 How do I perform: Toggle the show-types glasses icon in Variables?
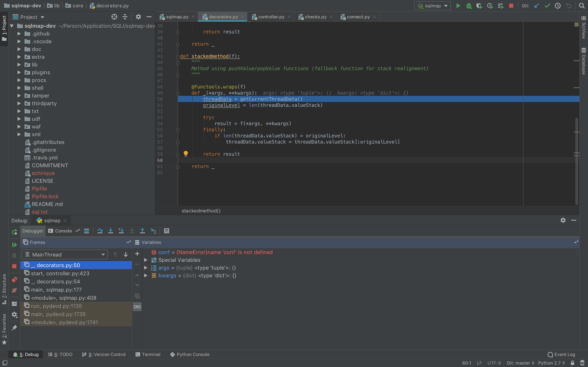click(137, 307)
